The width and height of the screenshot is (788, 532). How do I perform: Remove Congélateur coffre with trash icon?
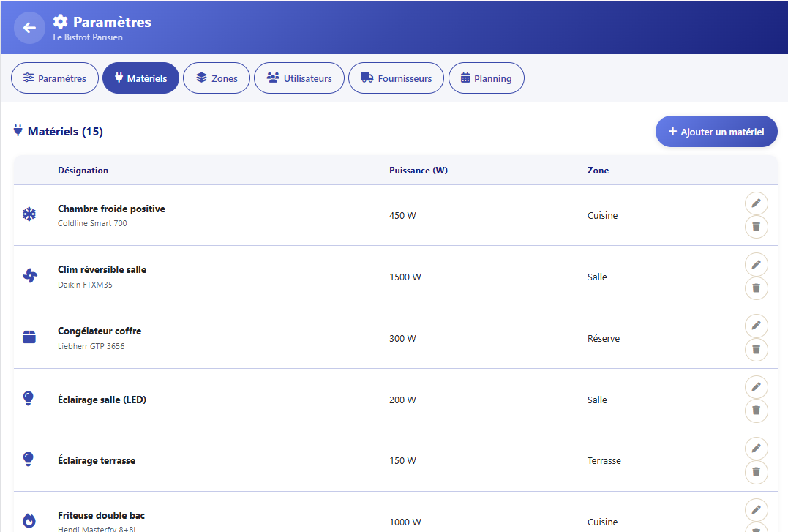[x=756, y=350]
